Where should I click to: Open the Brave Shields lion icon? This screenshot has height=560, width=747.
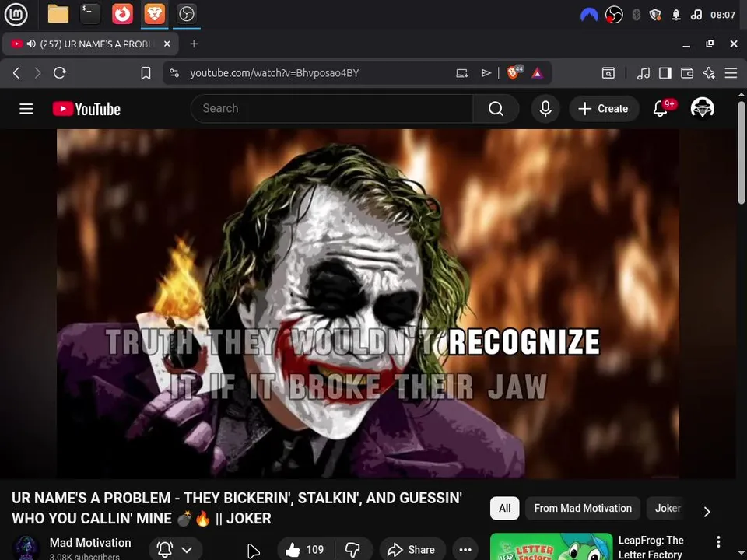click(514, 72)
